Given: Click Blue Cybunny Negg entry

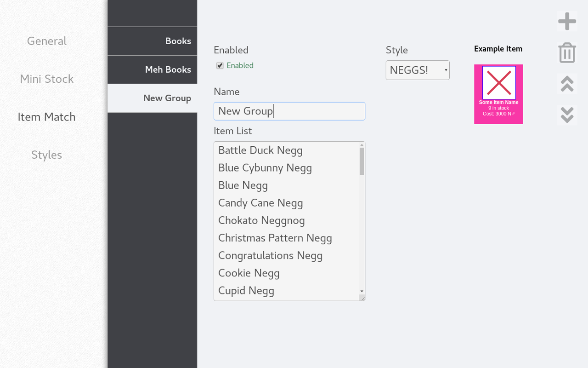Looking at the screenshot, I should (x=265, y=168).
